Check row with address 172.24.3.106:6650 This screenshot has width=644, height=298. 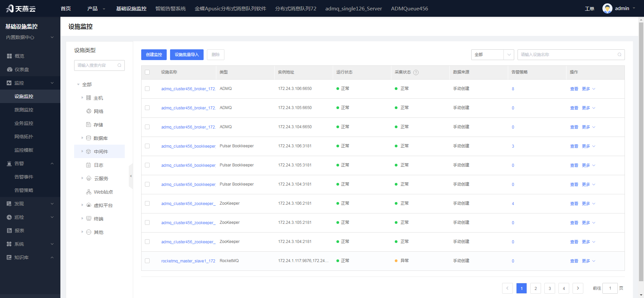(147, 89)
